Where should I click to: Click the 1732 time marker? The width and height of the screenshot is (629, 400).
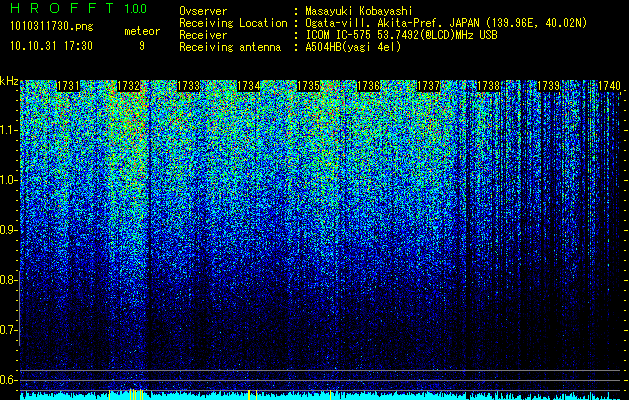[128, 86]
